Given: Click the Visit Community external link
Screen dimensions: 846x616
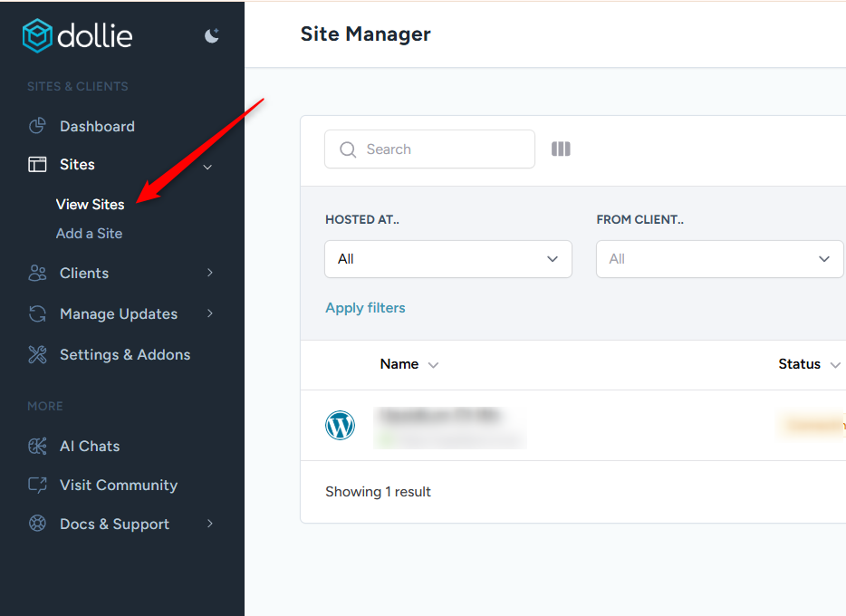Looking at the screenshot, I should coord(118,486).
